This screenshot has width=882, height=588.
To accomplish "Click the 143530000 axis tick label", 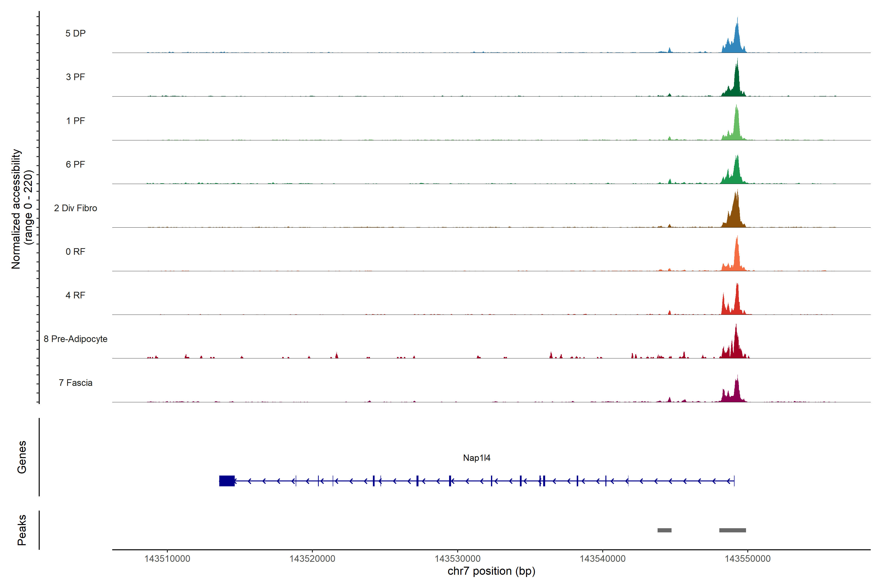I will tap(457, 558).
